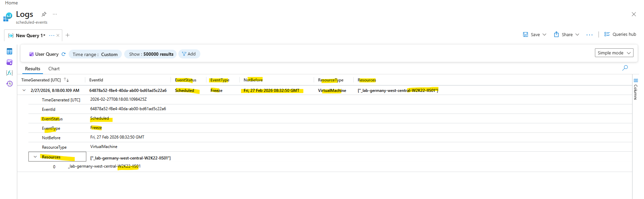
Task: Click the Save button
Action: point(532,34)
